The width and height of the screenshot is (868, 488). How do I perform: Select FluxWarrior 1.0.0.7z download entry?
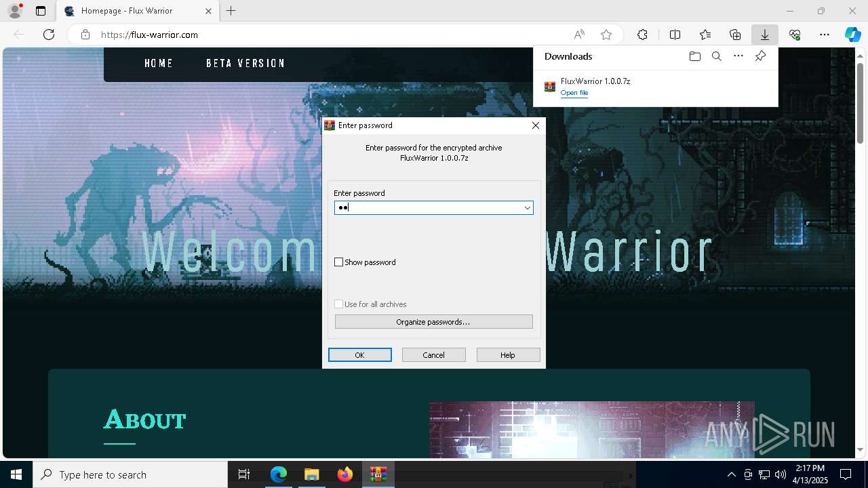coord(655,87)
